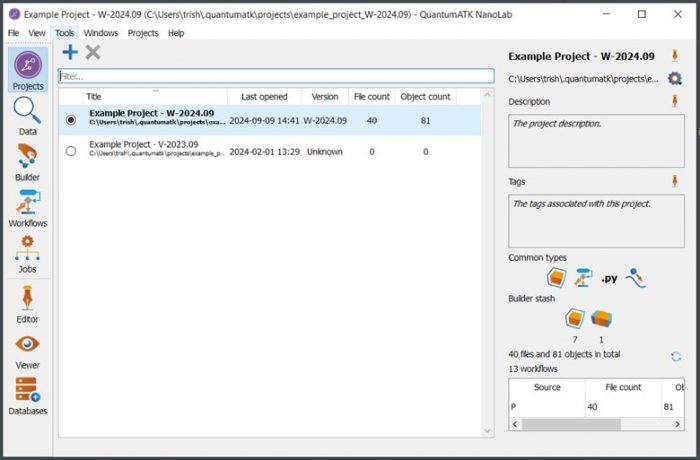Refresh the project file statistics

676,356
